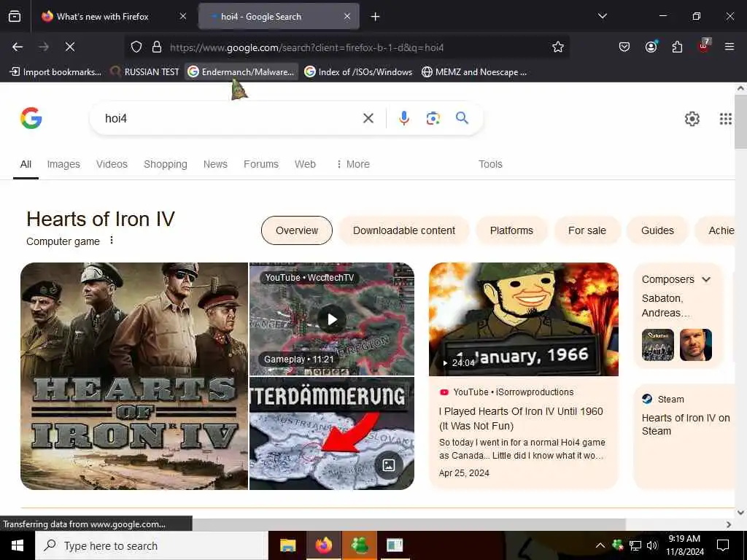747x560 pixels.
Task: Open the Hearts of Iron IV cover image
Action: (134, 376)
